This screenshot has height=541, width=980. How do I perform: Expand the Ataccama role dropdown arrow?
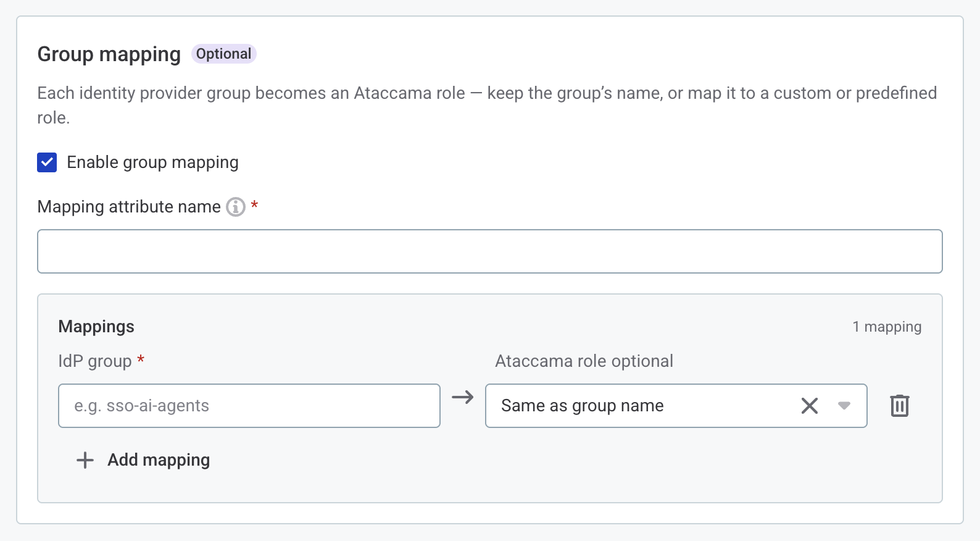pos(844,406)
